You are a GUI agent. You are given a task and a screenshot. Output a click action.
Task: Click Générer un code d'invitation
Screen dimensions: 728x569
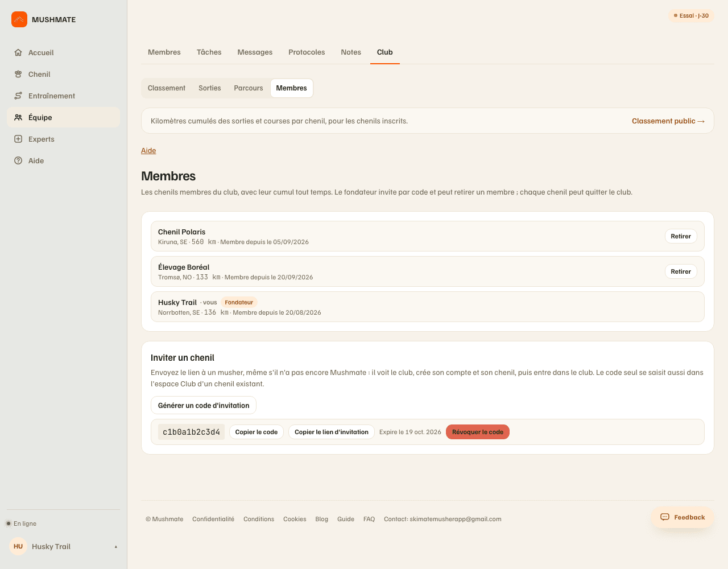click(x=204, y=405)
